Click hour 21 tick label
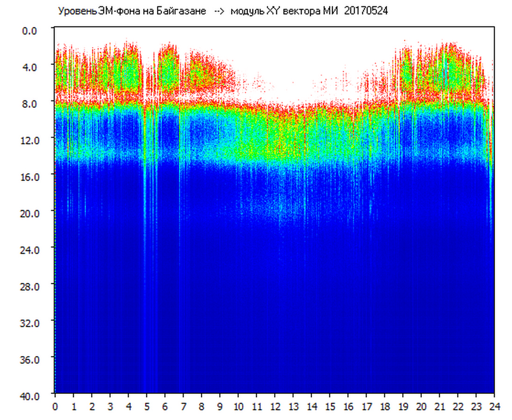512x420 pixels. tap(440, 406)
